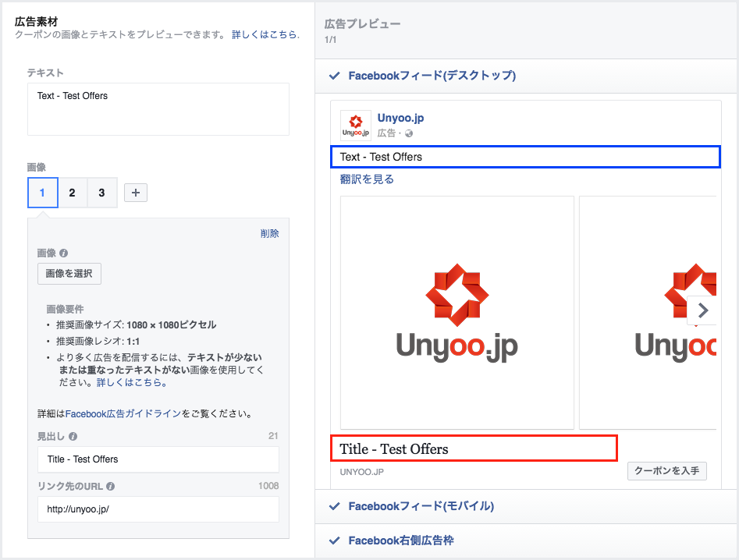The height and width of the screenshot is (560, 739).
Task: Click the 削除 link to remove image
Action: [x=269, y=234]
